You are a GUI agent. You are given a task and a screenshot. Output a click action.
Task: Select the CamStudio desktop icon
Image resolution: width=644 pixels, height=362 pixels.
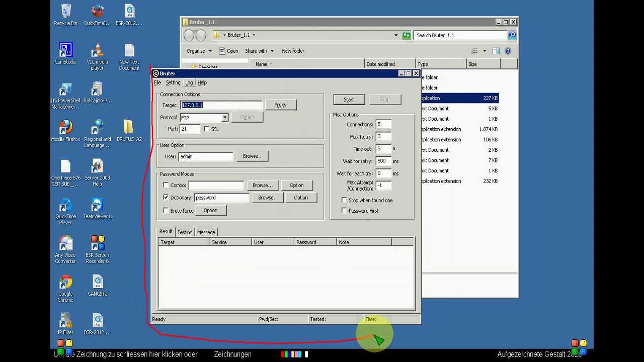pos(65,53)
